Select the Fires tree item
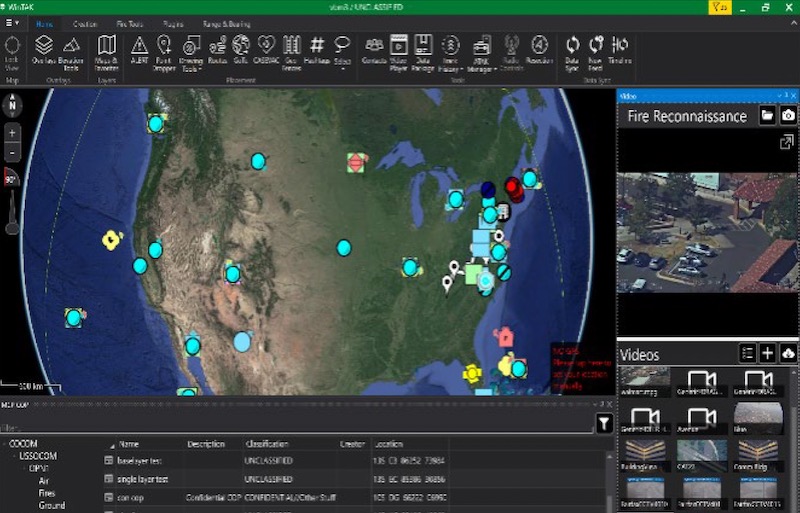This screenshot has width=800, height=513. tap(46, 493)
